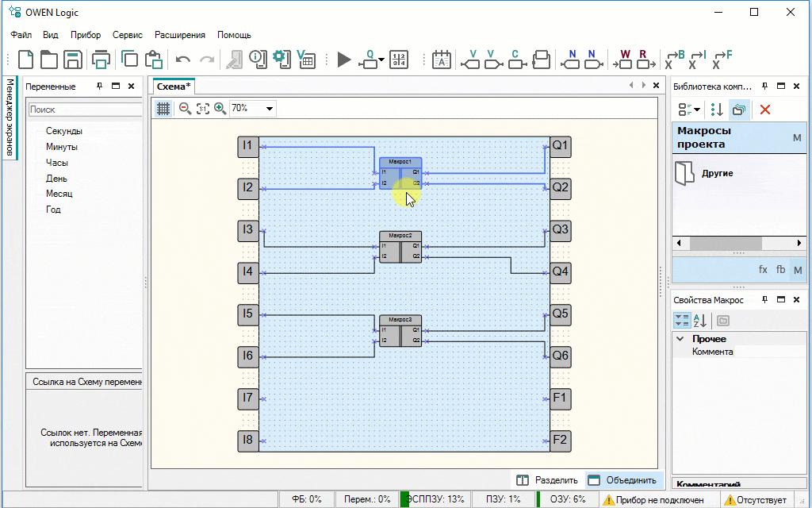812x508 pixels.
Task: Open the variables table icon
Action: click(x=305, y=59)
